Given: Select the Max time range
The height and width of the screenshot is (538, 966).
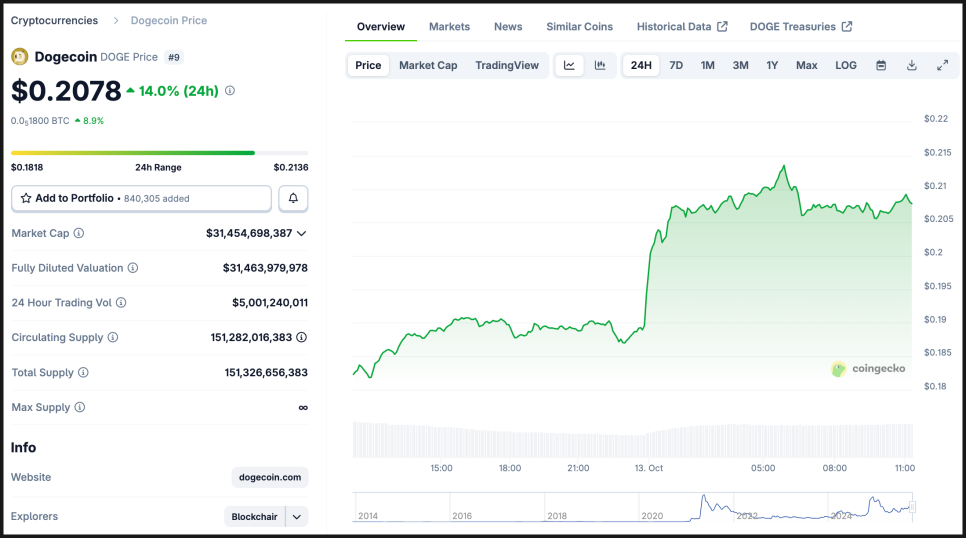Looking at the screenshot, I should 806,66.
